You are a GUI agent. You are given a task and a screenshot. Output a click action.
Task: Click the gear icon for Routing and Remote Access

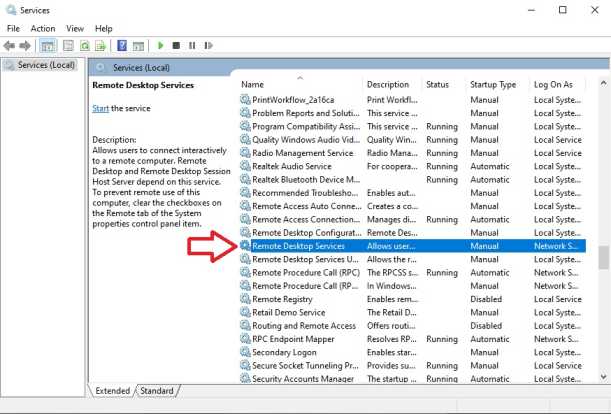pos(245,326)
